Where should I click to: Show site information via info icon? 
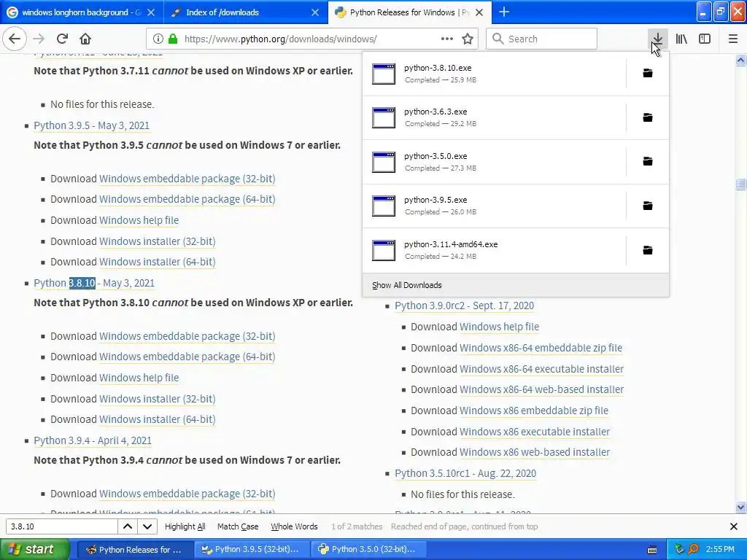coord(158,39)
